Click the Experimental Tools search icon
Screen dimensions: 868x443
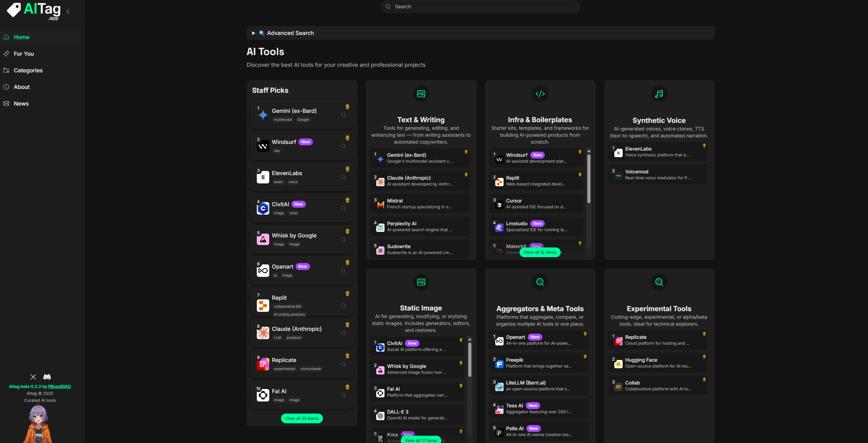click(x=659, y=282)
